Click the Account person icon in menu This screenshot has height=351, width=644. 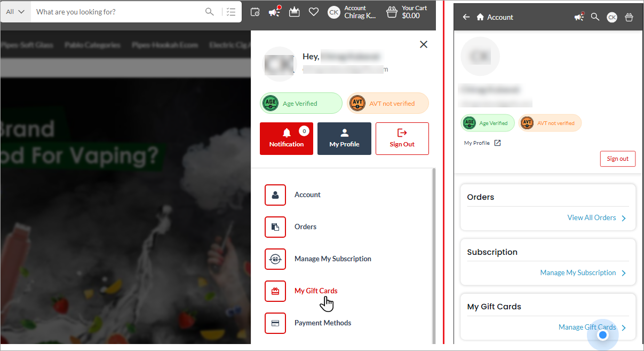pyautogui.click(x=275, y=194)
